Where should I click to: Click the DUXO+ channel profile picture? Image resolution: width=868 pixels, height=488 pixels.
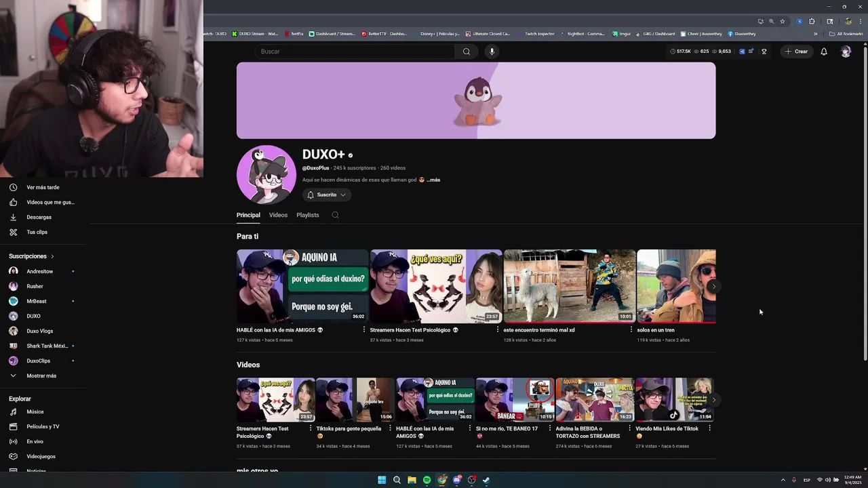pos(267,174)
